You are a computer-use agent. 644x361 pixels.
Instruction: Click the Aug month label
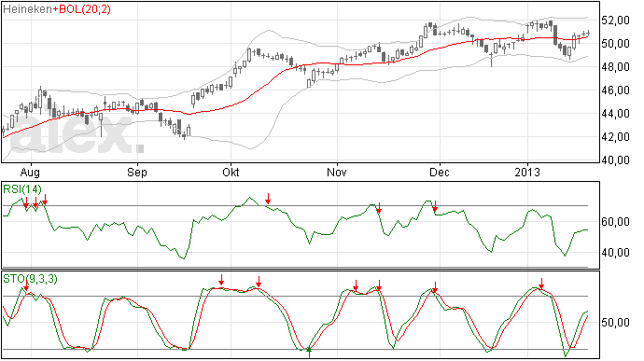click(x=30, y=172)
